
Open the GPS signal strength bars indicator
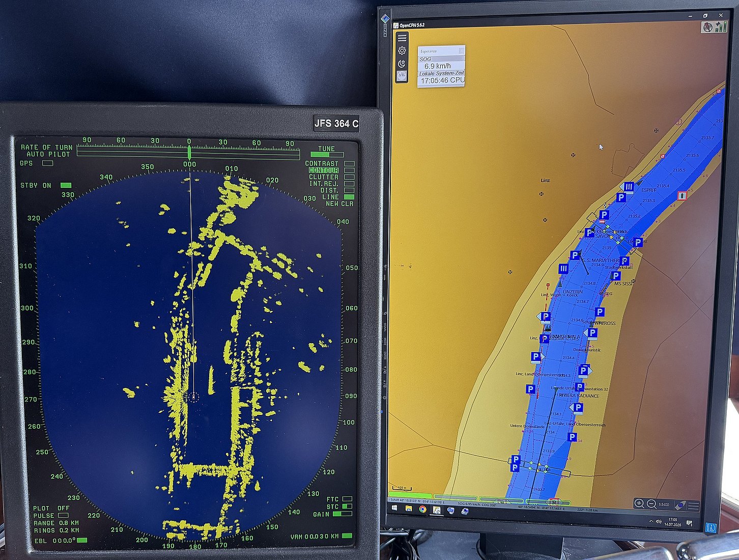pos(721,27)
